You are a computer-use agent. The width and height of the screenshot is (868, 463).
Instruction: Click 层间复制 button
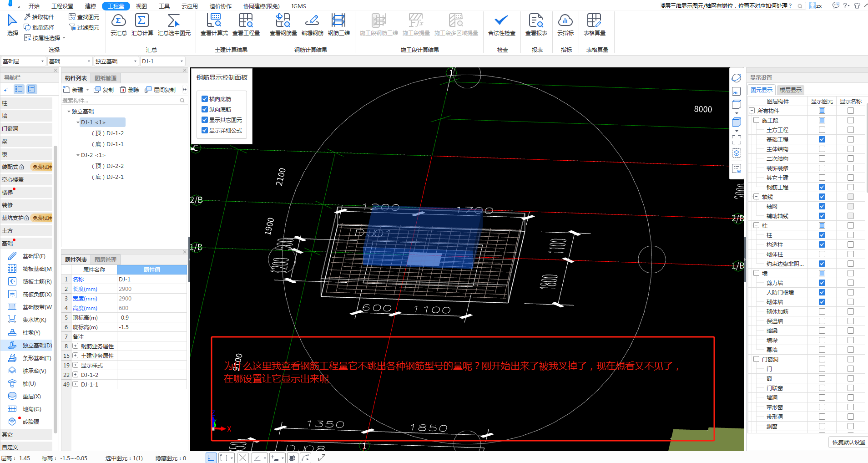(x=160, y=90)
